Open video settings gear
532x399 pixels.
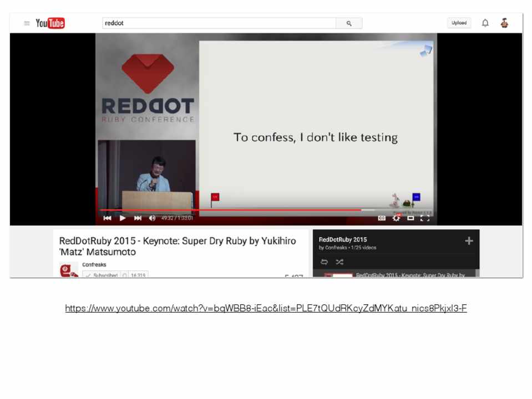tap(396, 218)
